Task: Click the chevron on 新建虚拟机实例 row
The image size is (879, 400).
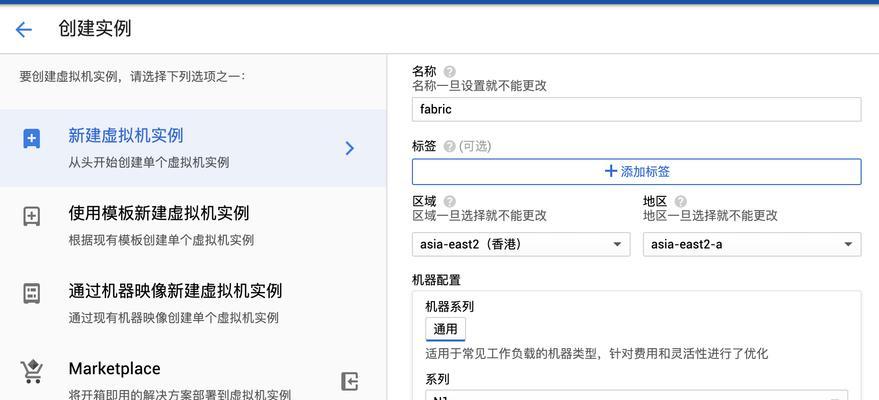Action: click(x=350, y=148)
